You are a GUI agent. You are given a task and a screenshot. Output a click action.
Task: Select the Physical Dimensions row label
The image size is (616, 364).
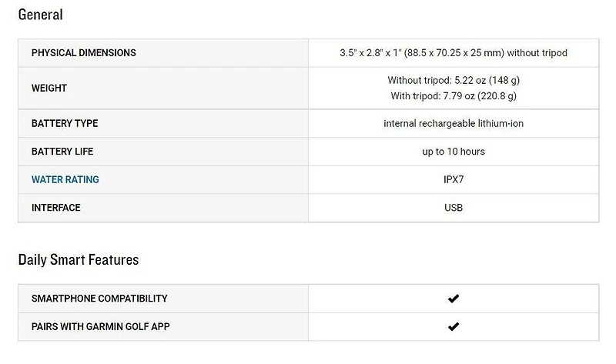point(83,53)
